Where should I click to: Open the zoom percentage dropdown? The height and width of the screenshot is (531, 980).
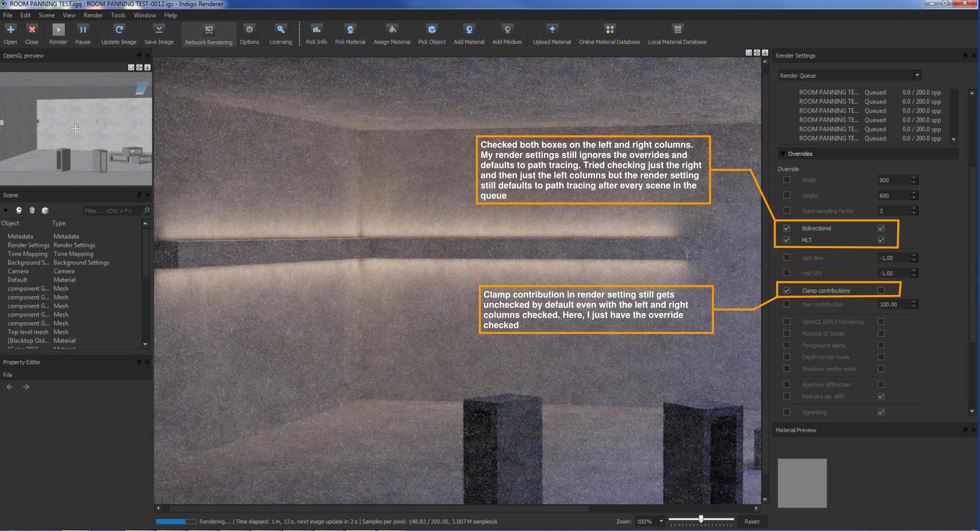pos(661,521)
